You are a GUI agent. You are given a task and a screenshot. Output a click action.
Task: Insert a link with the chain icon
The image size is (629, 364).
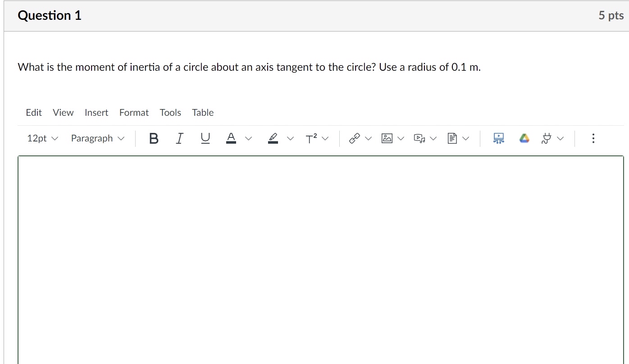(355, 138)
